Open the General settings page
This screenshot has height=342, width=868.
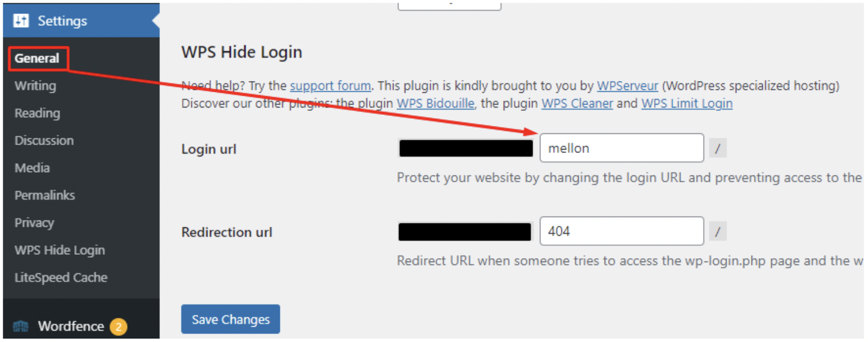pos(37,58)
